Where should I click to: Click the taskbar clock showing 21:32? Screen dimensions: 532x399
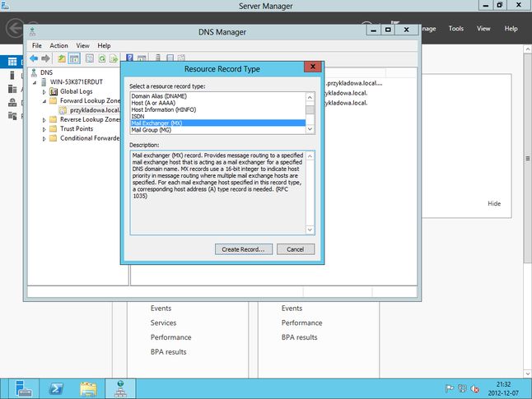503,384
